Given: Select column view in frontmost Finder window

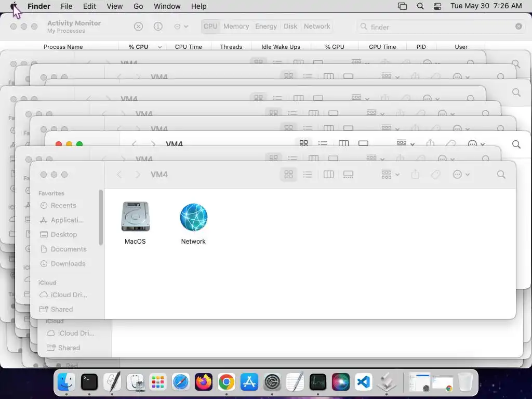Looking at the screenshot, I should tap(328, 175).
